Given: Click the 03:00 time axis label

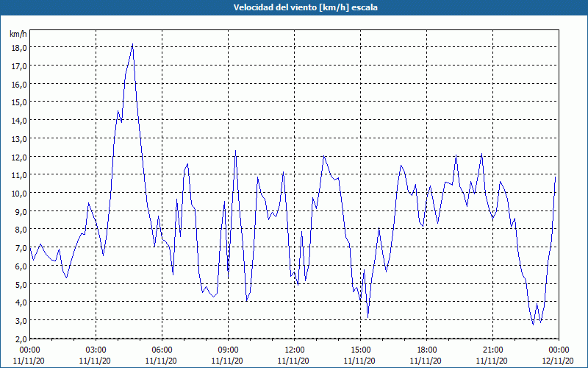Looking at the screenshot, I should pyautogui.click(x=96, y=350).
